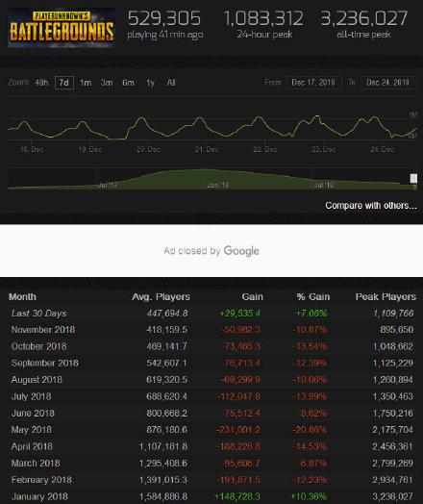Viewport: 423px width, 504px height.
Task: Click the January 2018 row label
Action: pos(39,496)
